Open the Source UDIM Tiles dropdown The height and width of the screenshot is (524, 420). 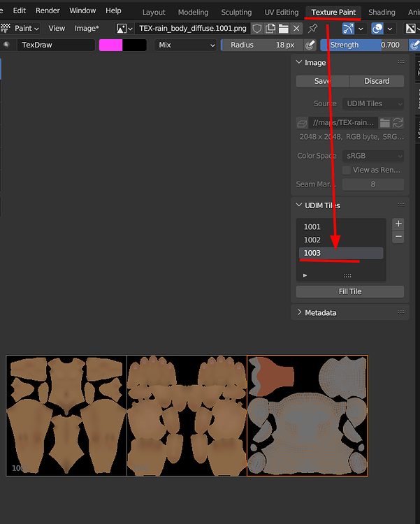[373, 104]
